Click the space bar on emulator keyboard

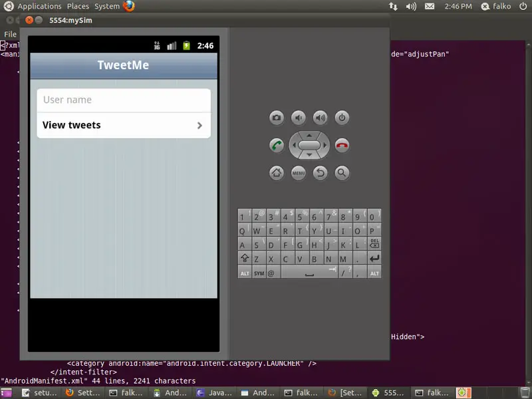[x=309, y=273]
